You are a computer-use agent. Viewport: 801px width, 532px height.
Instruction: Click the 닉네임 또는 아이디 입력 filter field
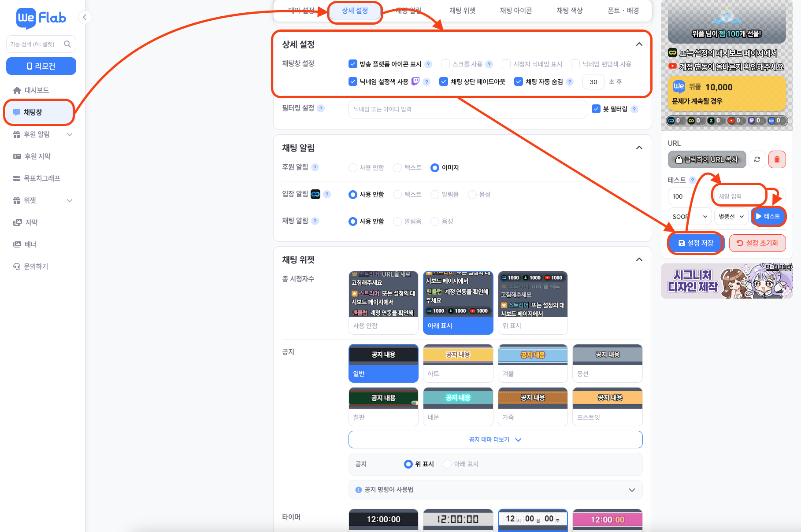pos(467,109)
